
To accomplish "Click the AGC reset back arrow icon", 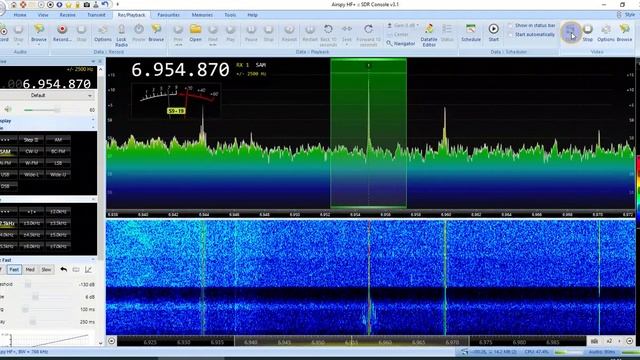I will [64, 269].
